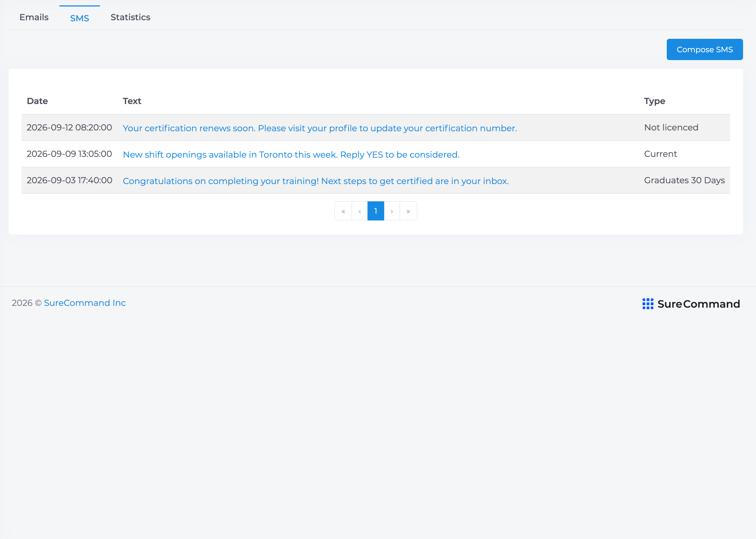Click the Compose SMS button
The image size is (756, 539).
pyautogui.click(x=705, y=49)
